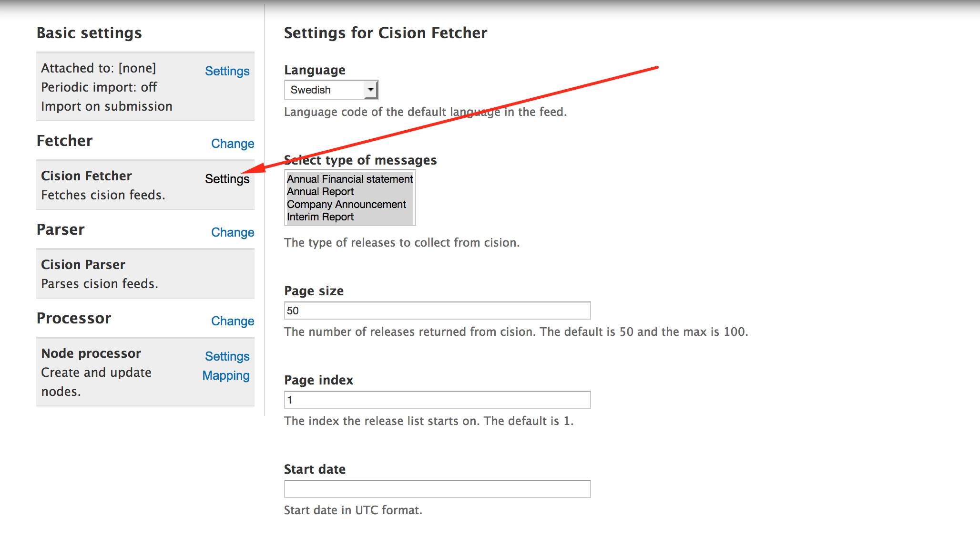Click 'Settings for Cision Fetcher' heading

click(x=386, y=33)
